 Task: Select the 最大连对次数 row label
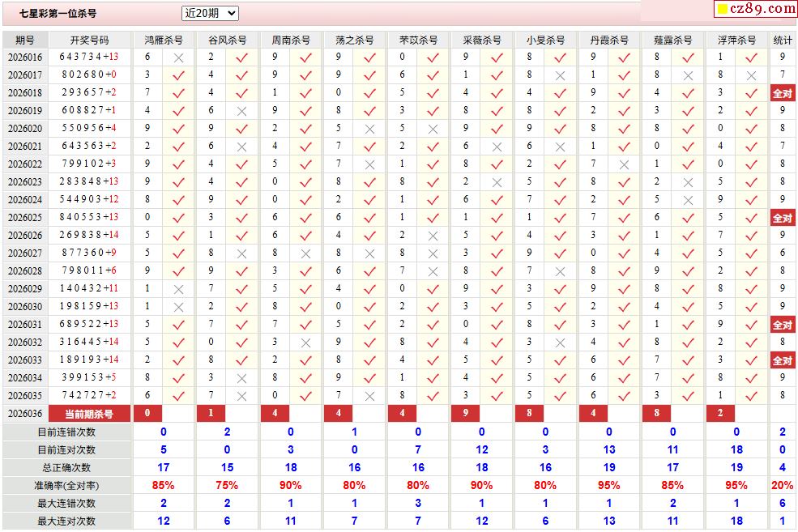point(66,521)
